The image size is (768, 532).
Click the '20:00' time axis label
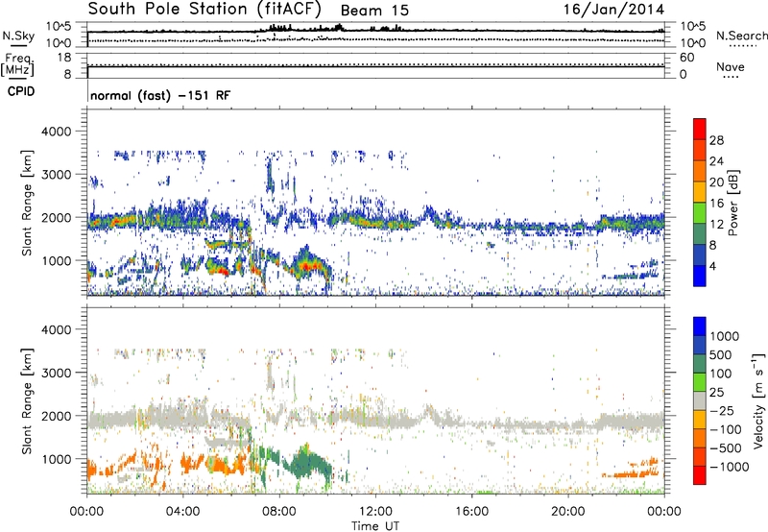tap(567, 512)
